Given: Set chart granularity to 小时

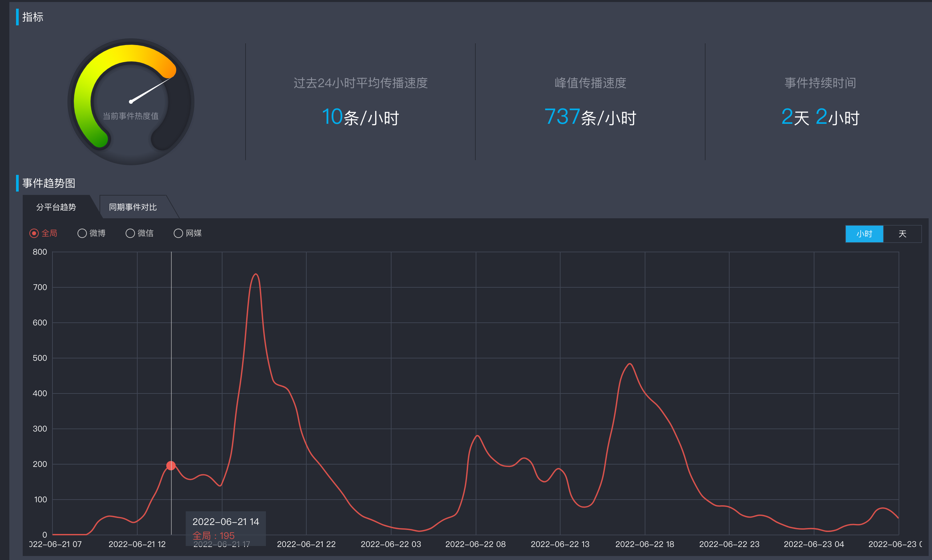Looking at the screenshot, I should pyautogui.click(x=864, y=234).
